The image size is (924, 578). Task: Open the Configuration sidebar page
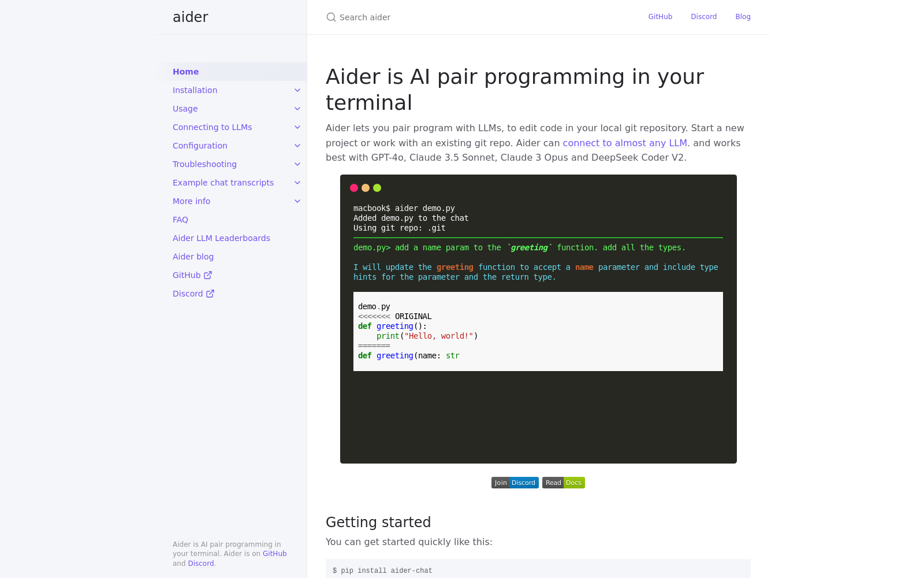200,146
